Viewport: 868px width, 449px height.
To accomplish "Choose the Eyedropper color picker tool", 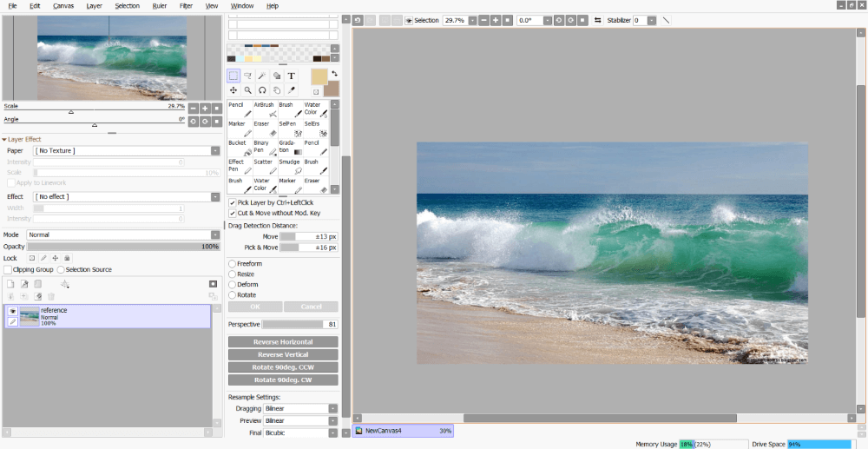I will click(x=292, y=90).
